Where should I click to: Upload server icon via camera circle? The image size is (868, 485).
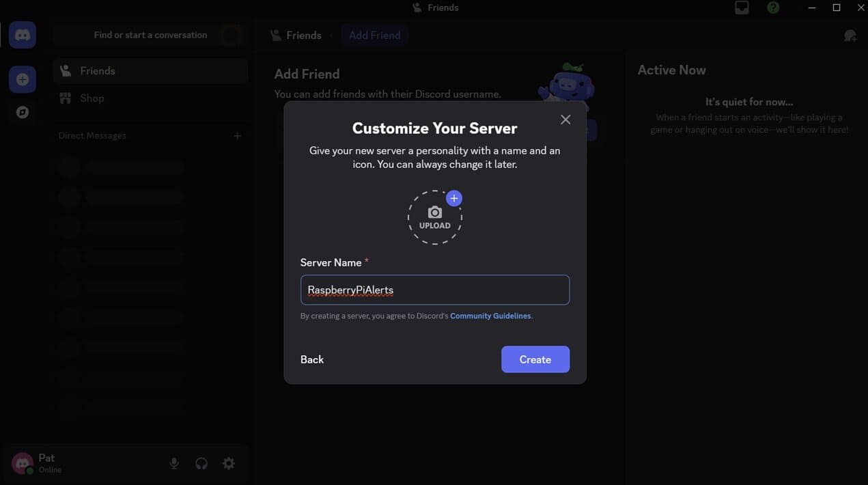(435, 217)
